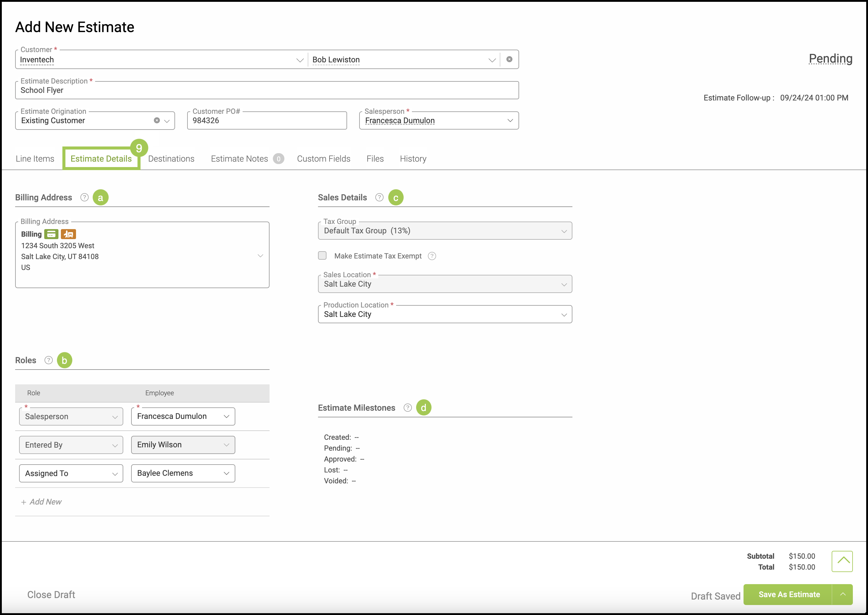This screenshot has height=615, width=868.
Task: Click into the Customer PO# field
Action: [x=267, y=121]
